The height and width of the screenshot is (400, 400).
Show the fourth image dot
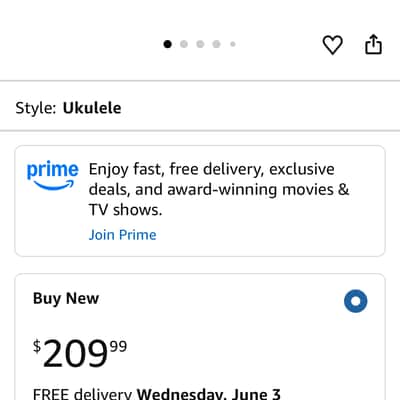pos(216,44)
